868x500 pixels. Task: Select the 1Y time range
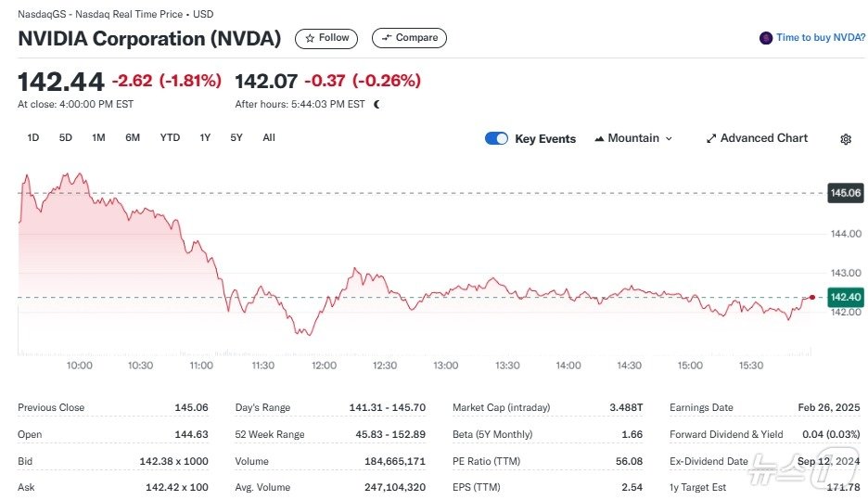point(205,138)
